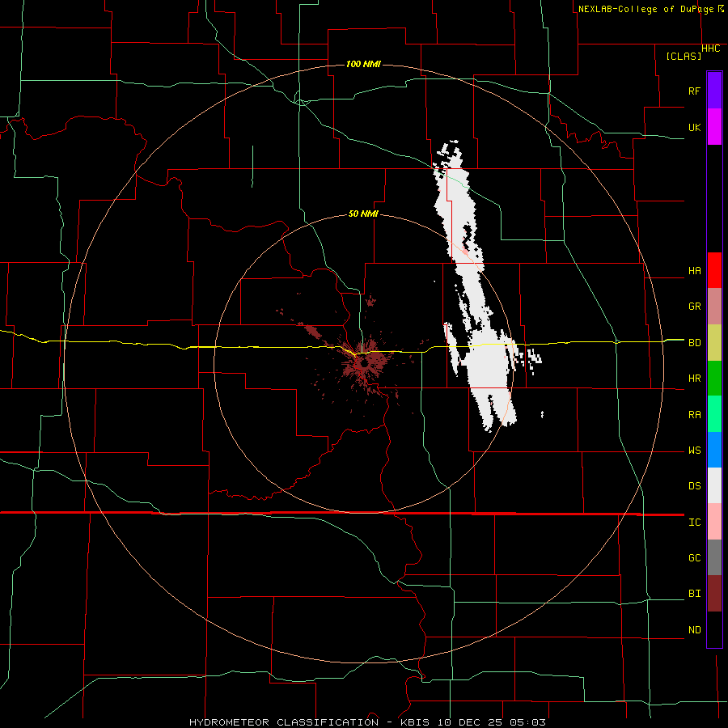Select the BD yellow legend block
Screen dimensions: 728x728
(714, 342)
